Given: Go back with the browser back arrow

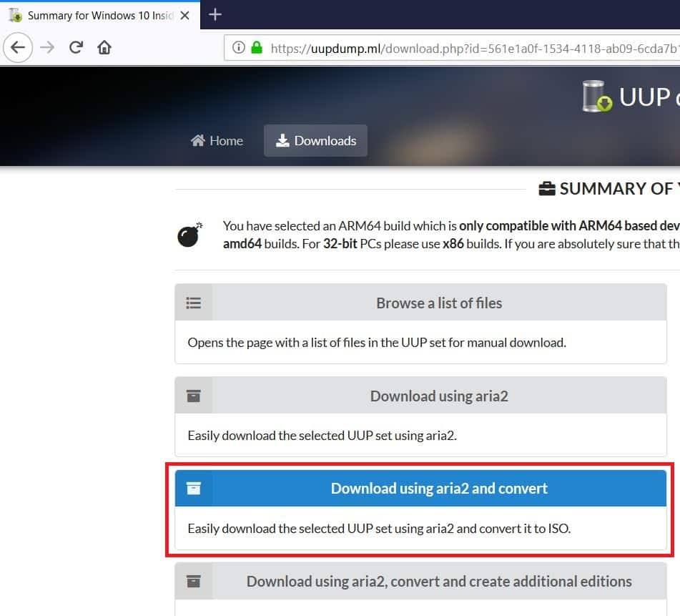Looking at the screenshot, I should (x=18, y=47).
